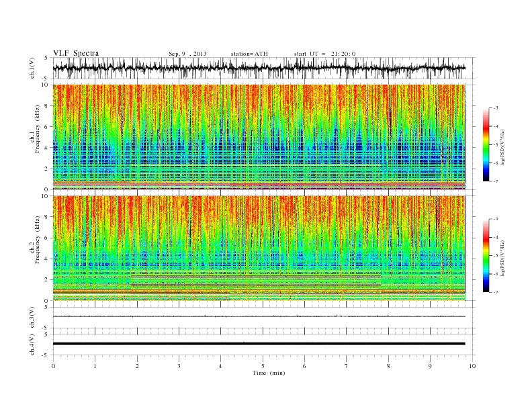The image size is (532, 411).
Task: Click the ch.1 "Frequency (kHz)" axis label
Action: point(37,129)
